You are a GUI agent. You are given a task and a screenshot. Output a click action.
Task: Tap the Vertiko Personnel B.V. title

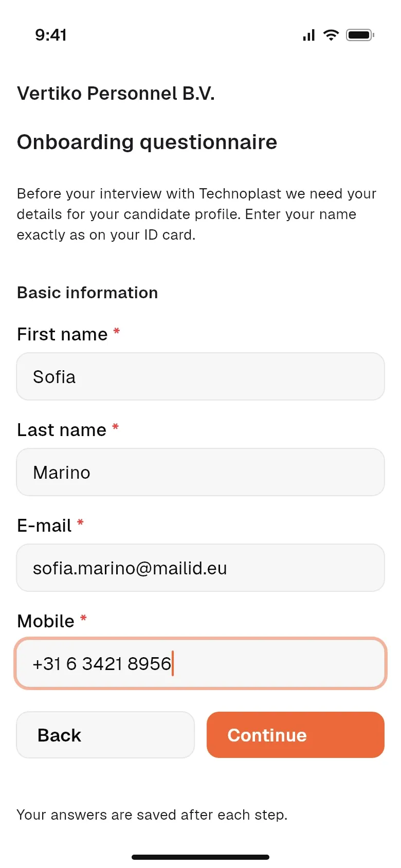(116, 94)
